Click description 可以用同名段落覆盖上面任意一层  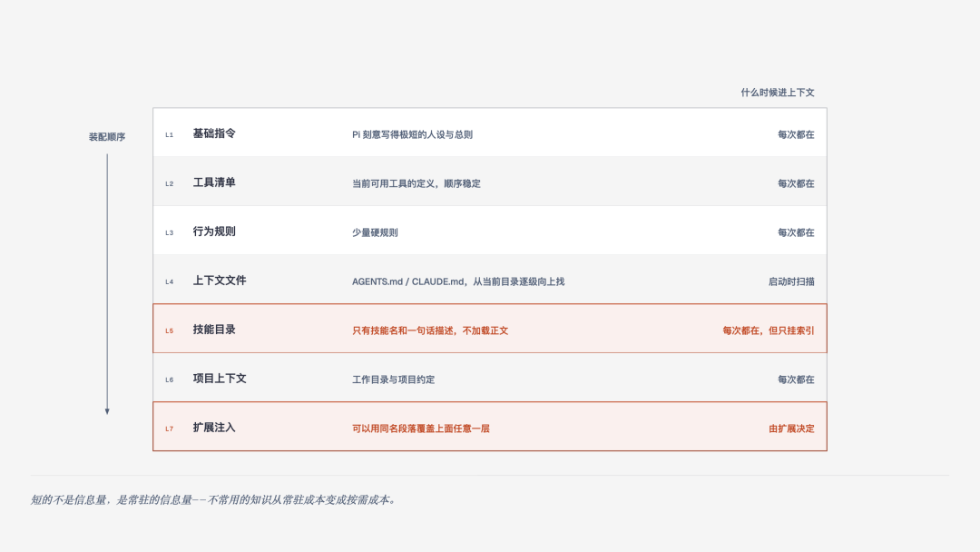click(x=421, y=429)
